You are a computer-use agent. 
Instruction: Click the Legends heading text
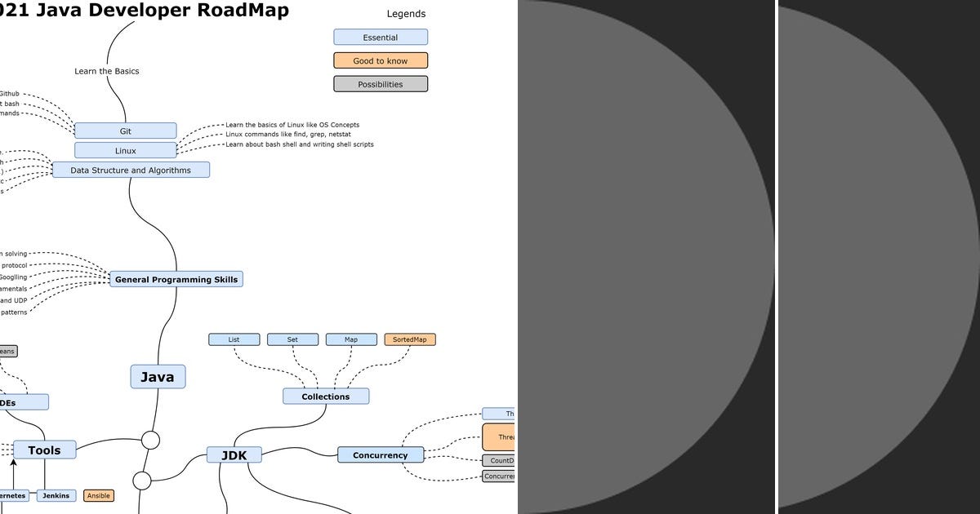tap(406, 13)
